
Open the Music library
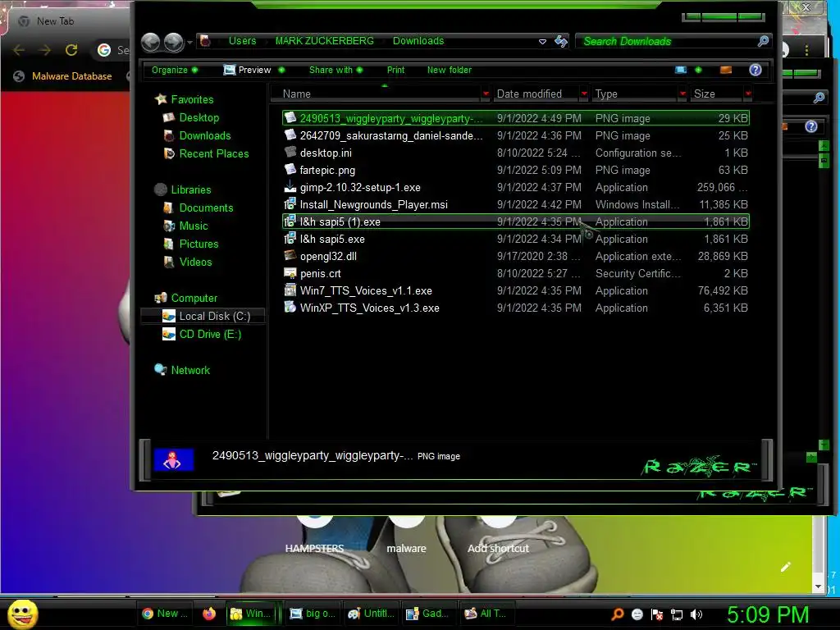pyautogui.click(x=186, y=226)
